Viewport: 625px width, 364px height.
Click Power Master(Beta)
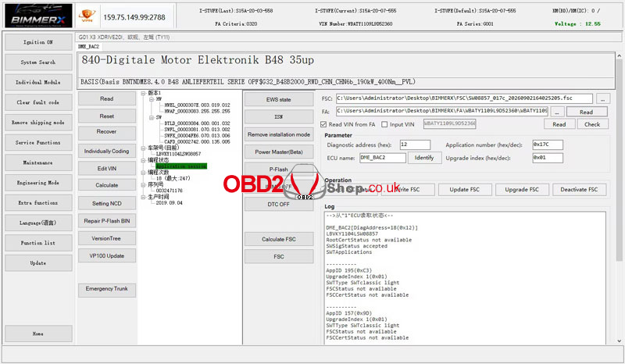click(x=279, y=152)
